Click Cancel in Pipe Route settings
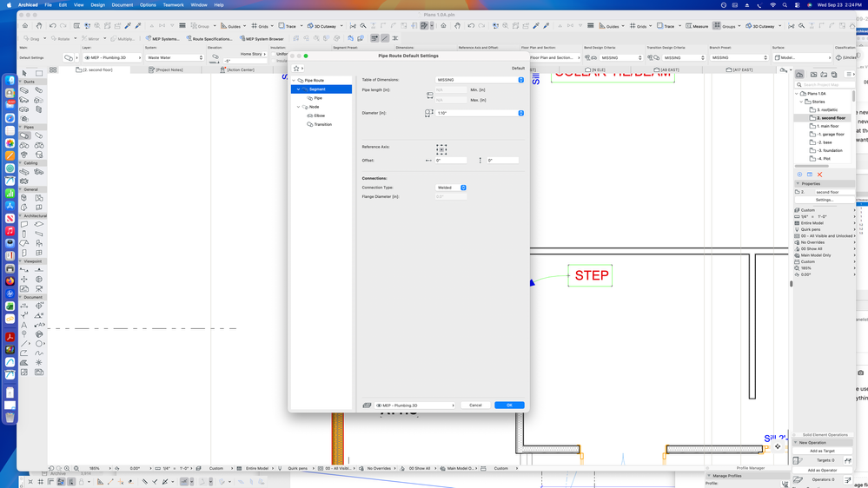 point(475,405)
